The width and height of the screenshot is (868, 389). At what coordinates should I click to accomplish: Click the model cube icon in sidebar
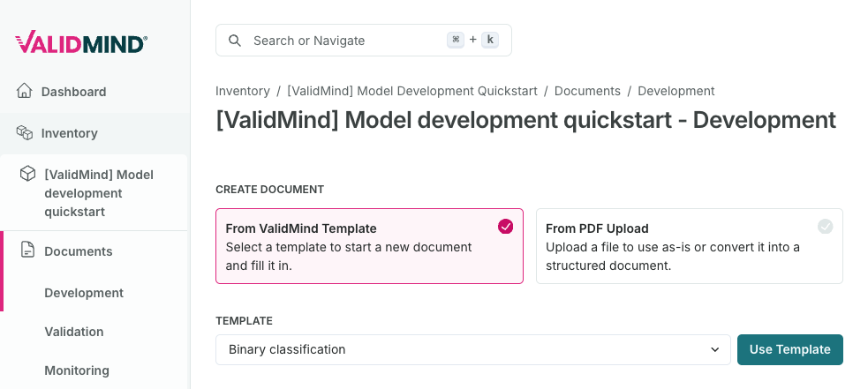(x=27, y=175)
